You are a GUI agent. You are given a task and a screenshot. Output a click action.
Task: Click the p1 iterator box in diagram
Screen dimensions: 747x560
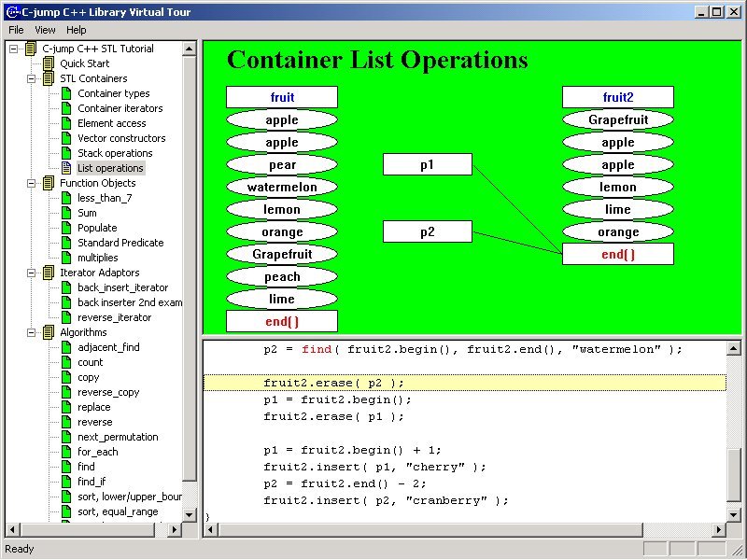[428, 164]
